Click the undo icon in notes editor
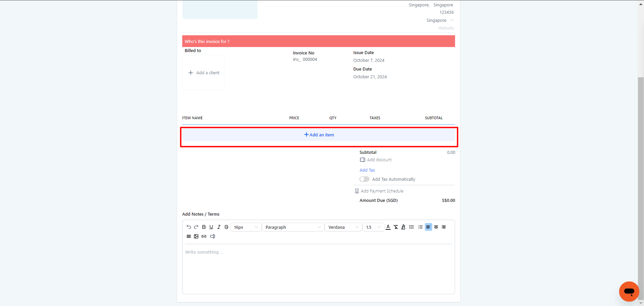 [189, 227]
